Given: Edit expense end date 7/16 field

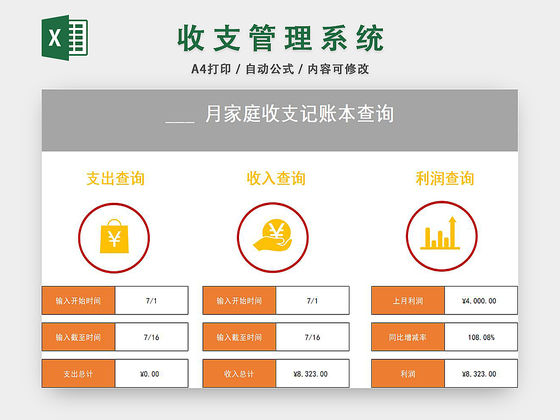Looking at the screenshot, I should (x=151, y=337).
